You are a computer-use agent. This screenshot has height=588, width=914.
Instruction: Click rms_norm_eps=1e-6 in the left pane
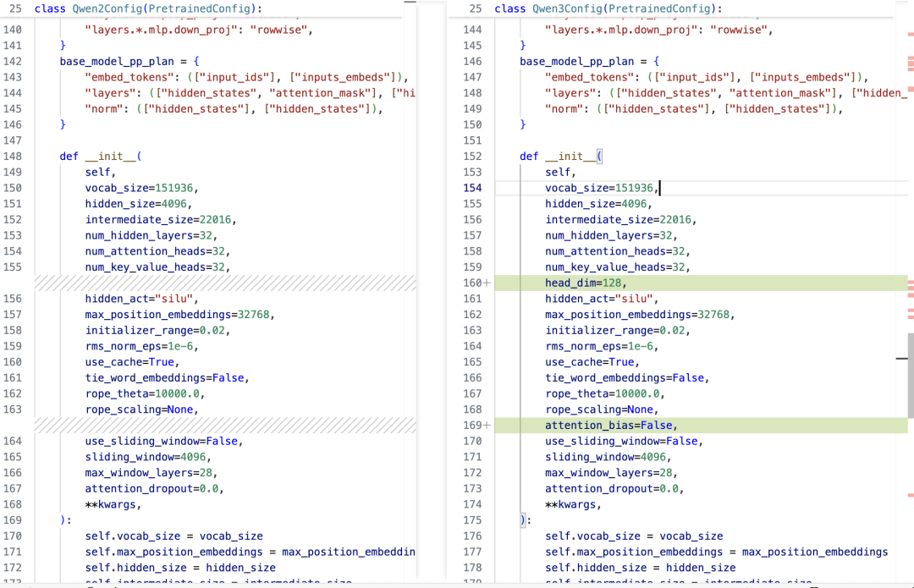click(141, 346)
